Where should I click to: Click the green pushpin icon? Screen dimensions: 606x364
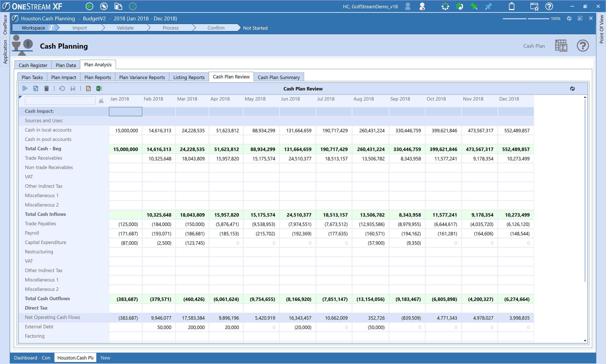click(x=474, y=6)
